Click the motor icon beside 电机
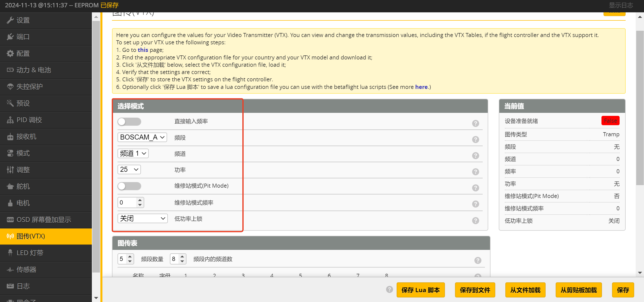644x302 pixels. pyautogui.click(x=10, y=203)
